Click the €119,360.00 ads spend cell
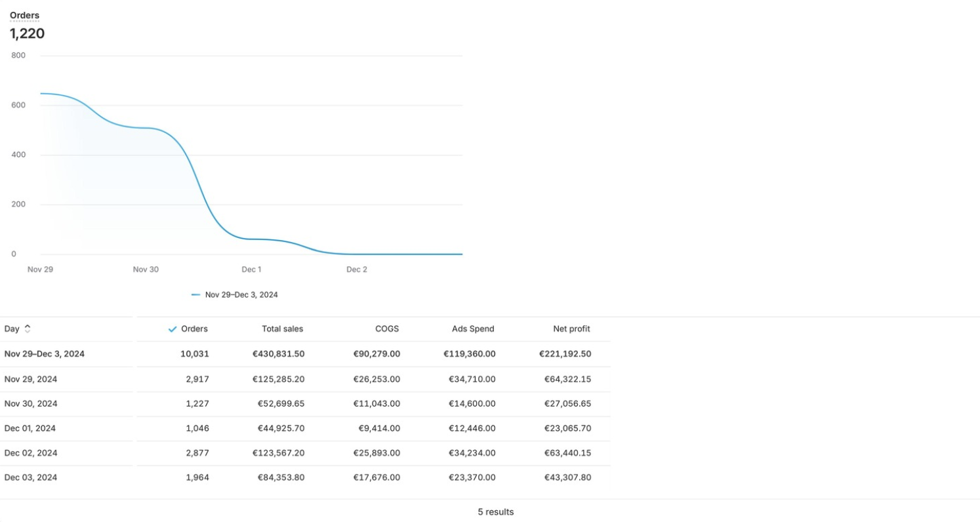Image resolution: width=980 pixels, height=522 pixels. [470, 354]
